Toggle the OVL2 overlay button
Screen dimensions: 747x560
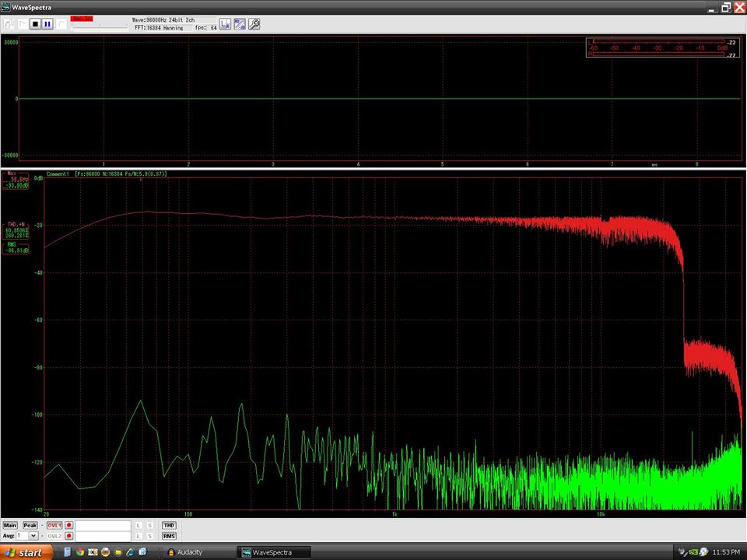point(54,536)
